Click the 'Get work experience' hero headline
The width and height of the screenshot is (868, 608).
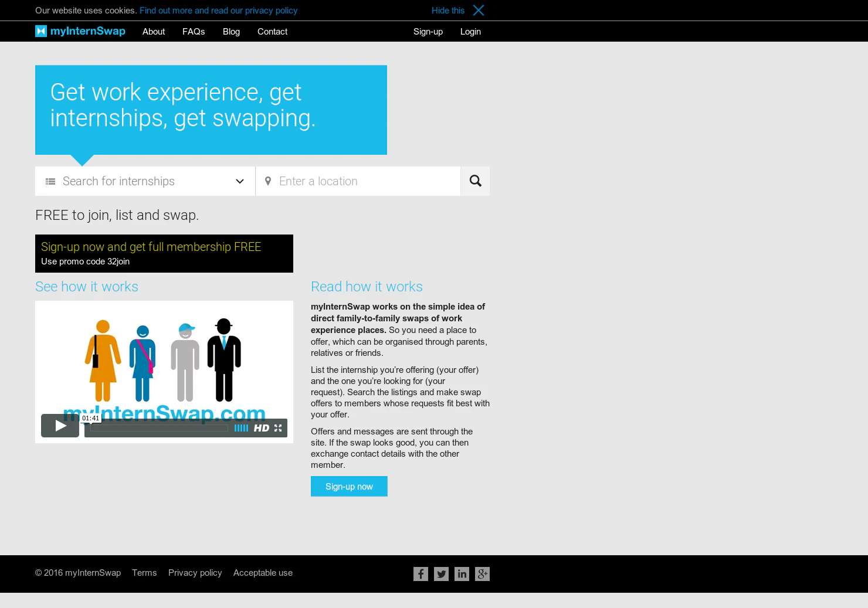pos(183,105)
